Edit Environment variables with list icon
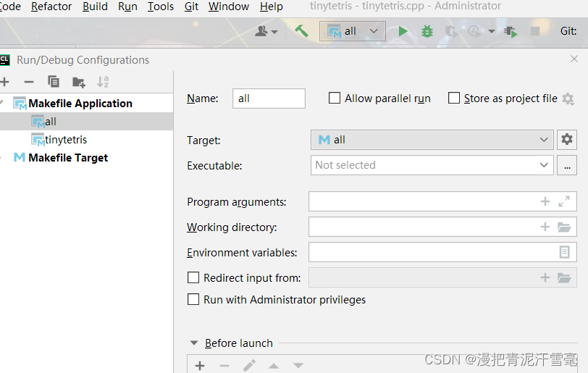 coord(564,252)
